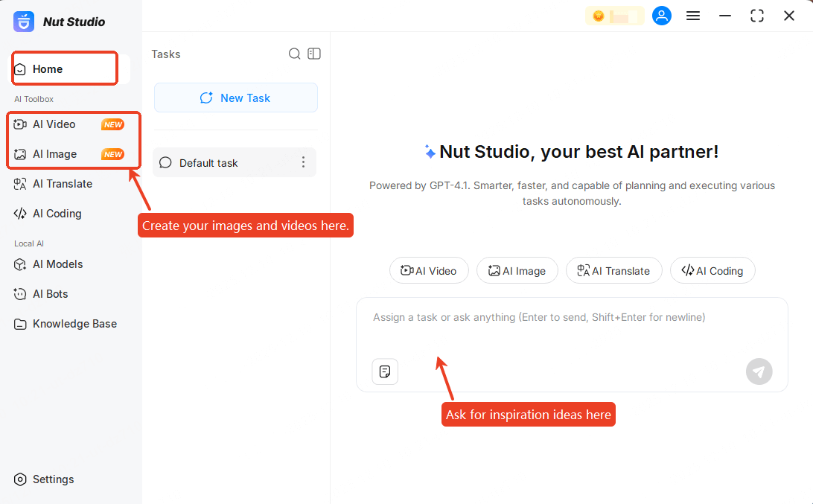Open the Default task options menu
813x504 pixels.
[x=303, y=162]
